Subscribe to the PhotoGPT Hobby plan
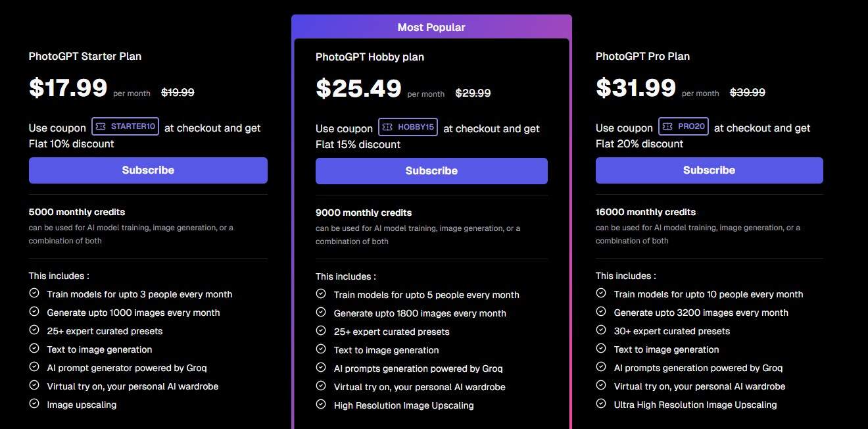Image resolution: width=868 pixels, height=429 pixels. 431,170
